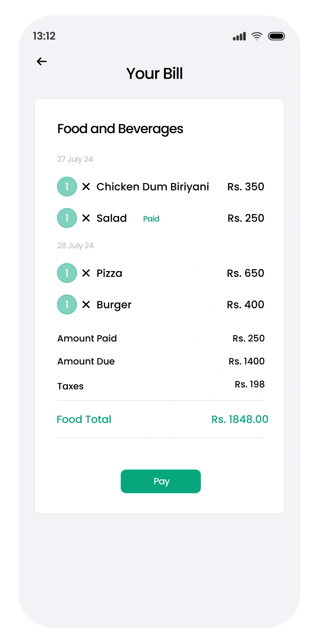Click quantity badge beside Chicken Dum Biriyani

67,186
